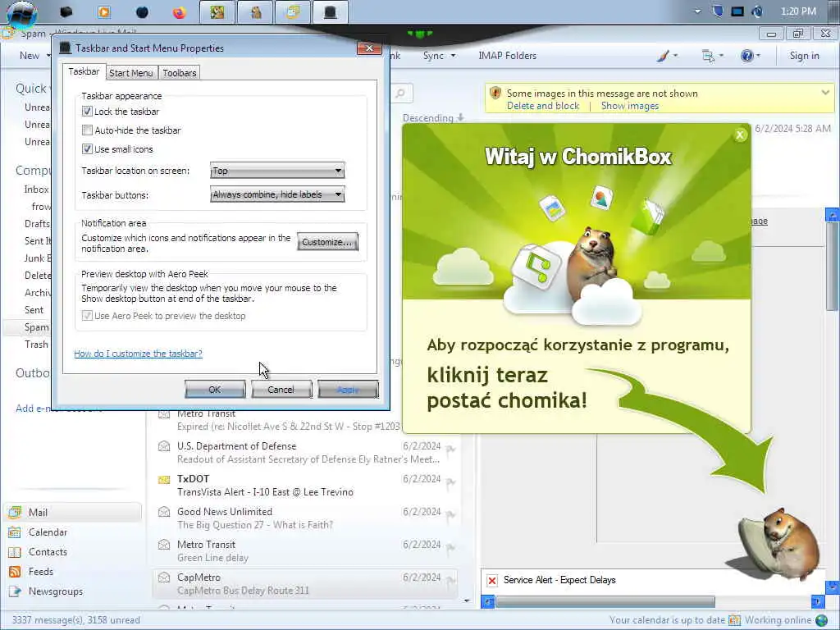Enable Auto-hide the taskbar
The width and height of the screenshot is (840, 630).
[87, 130]
